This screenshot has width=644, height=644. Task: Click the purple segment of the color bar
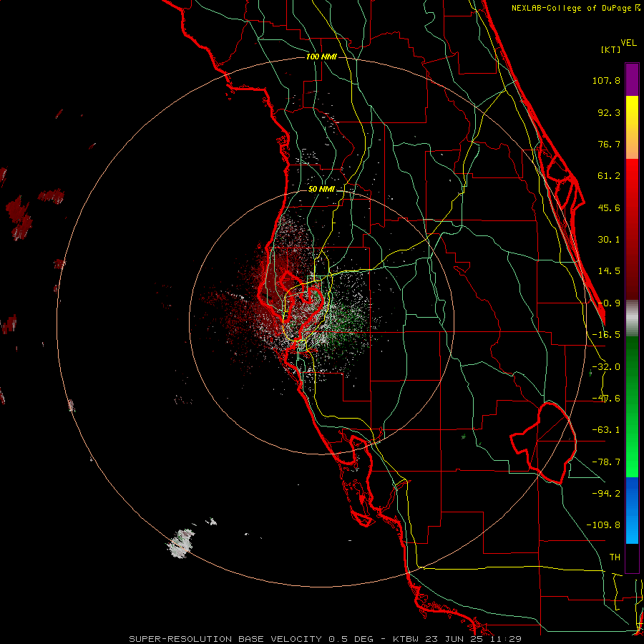point(632,79)
